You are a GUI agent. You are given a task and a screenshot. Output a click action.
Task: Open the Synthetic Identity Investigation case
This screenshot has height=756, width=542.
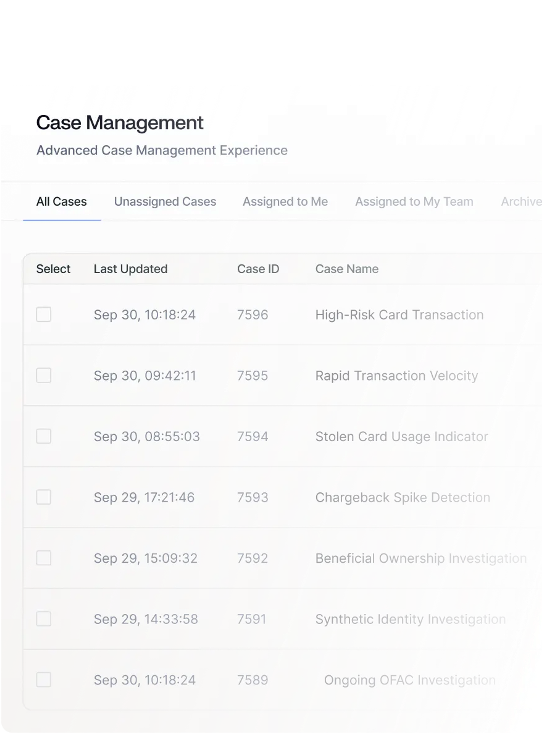click(410, 619)
